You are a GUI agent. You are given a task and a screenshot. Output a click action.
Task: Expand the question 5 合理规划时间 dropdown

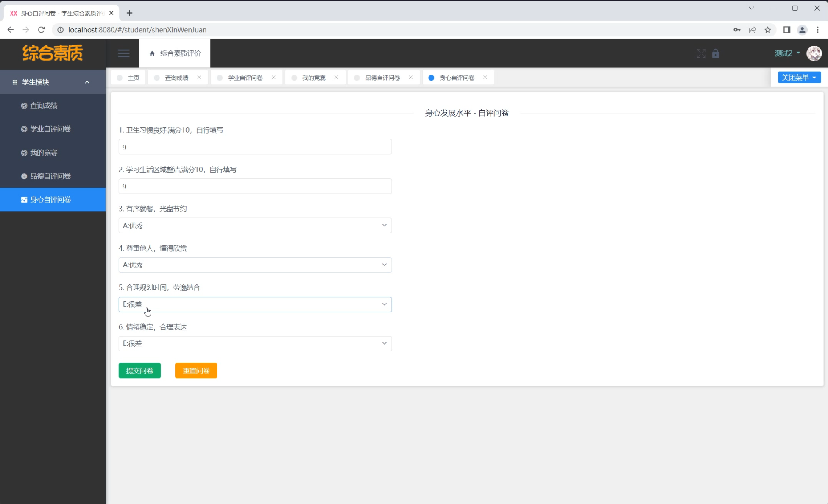click(x=255, y=304)
